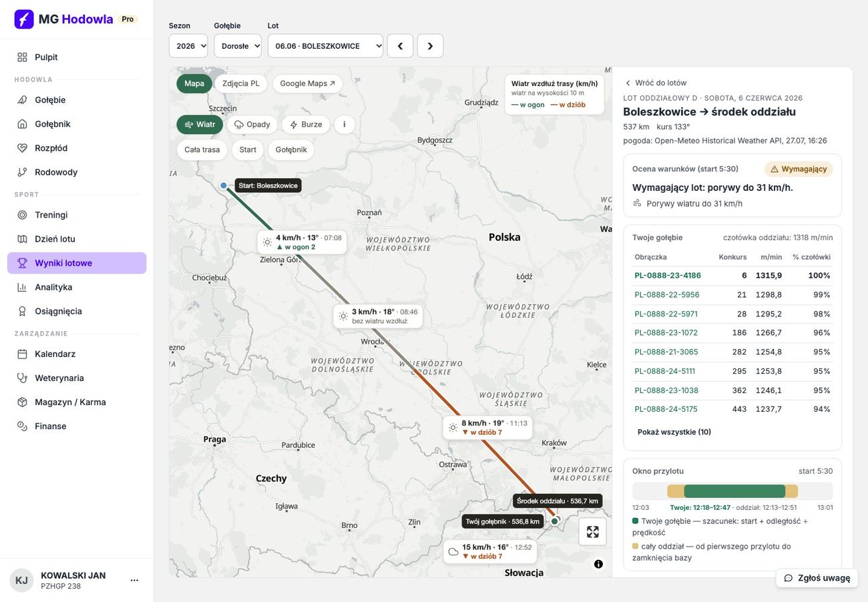
Task: Click the Magazyn / Karma box icon
Action: 23,402
